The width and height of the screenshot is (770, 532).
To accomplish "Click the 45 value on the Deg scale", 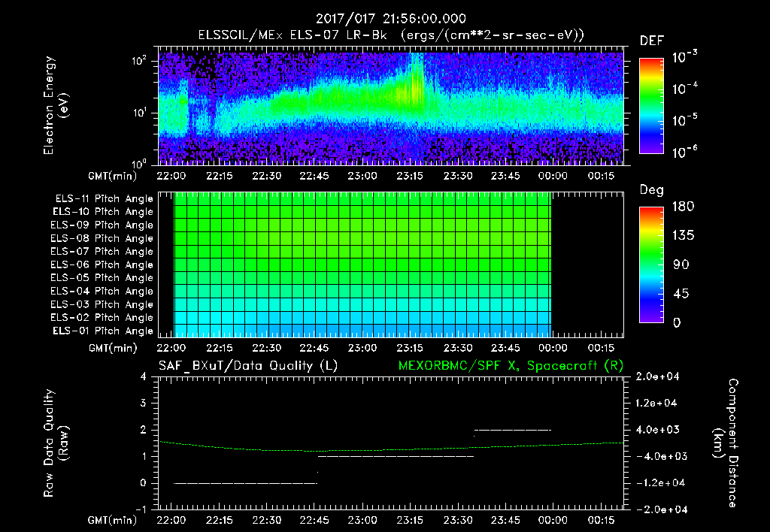I will click(681, 294).
